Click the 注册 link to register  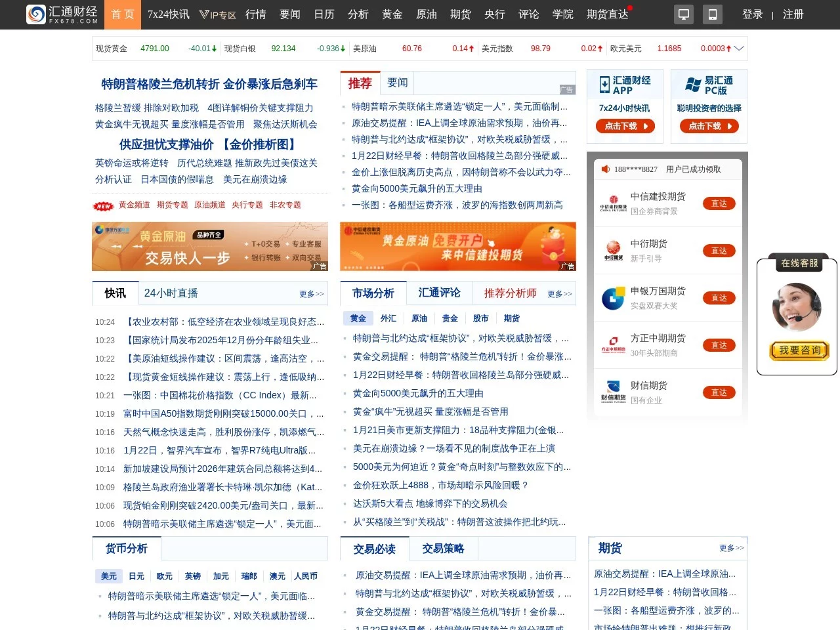pos(793,14)
